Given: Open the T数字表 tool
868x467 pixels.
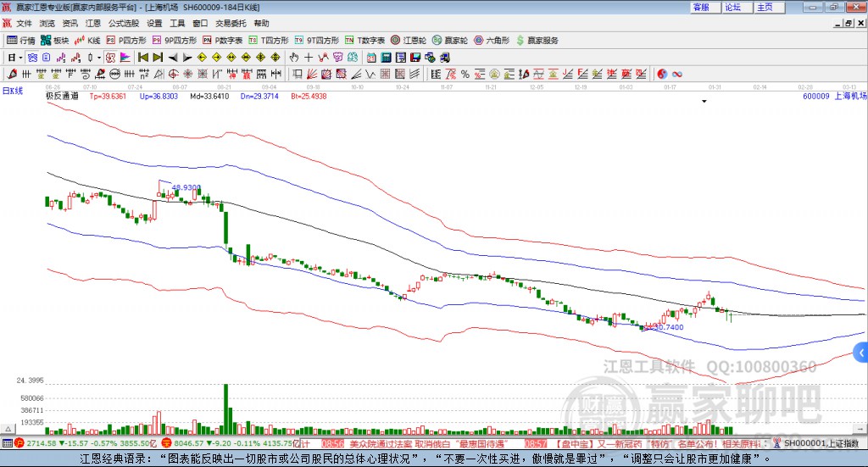Looking at the screenshot, I should click(x=364, y=41).
